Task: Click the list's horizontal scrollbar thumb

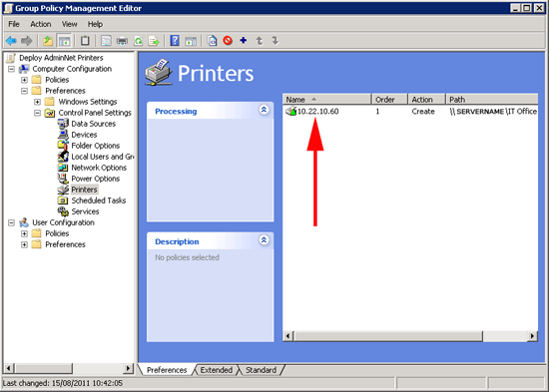Action: point(387,336)
